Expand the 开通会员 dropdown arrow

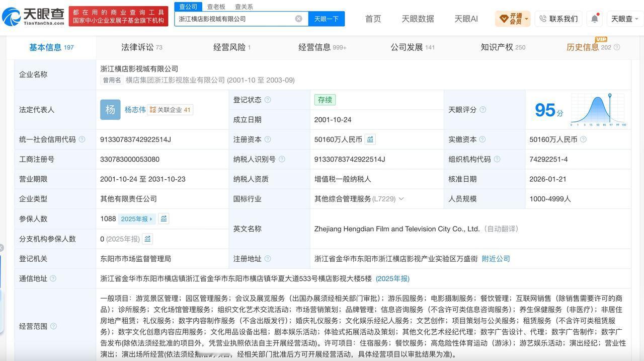click(x=526, y=19)
